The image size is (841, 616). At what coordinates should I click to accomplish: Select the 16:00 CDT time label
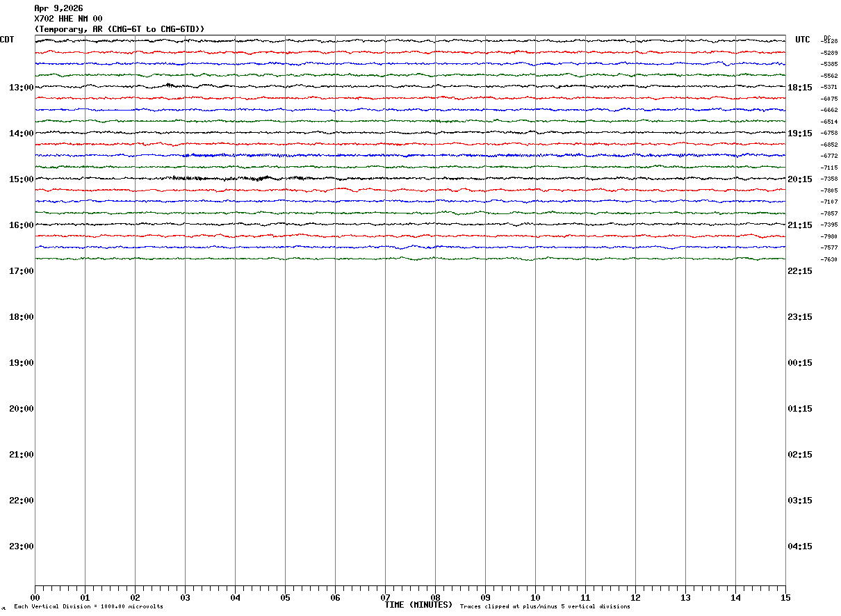[x=22, y=225]
